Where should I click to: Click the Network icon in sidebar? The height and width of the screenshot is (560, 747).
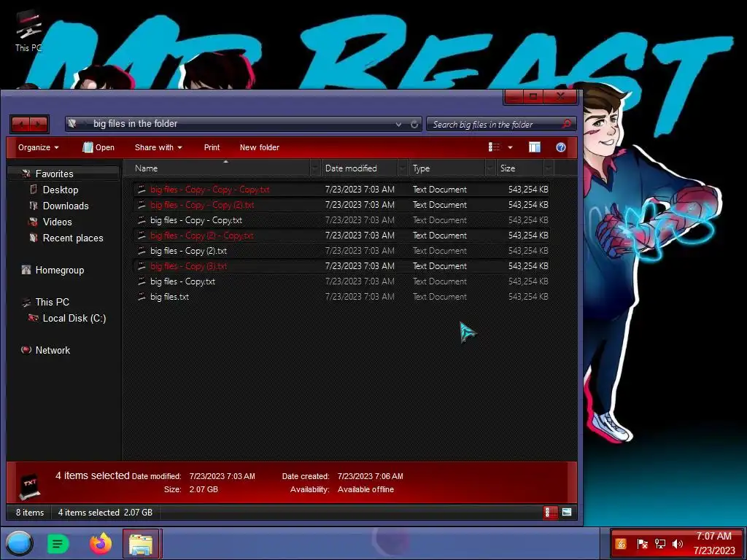[26, 350]
